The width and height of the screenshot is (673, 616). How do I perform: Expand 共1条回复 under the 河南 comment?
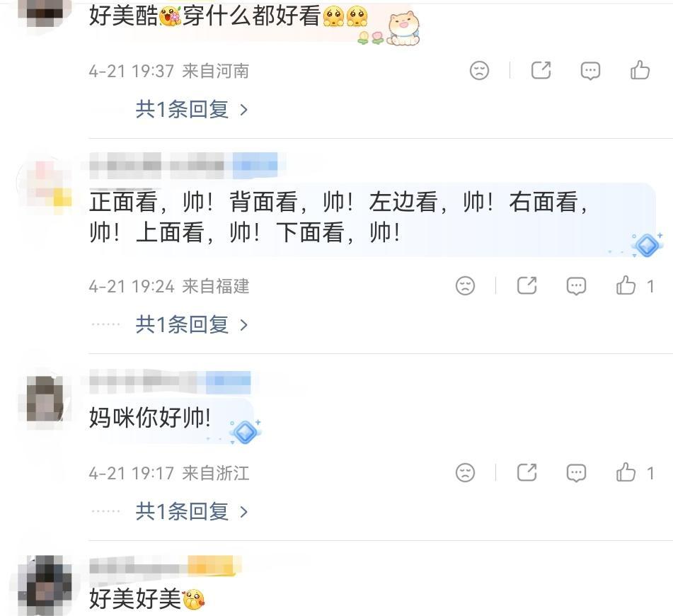pos(192,110)
